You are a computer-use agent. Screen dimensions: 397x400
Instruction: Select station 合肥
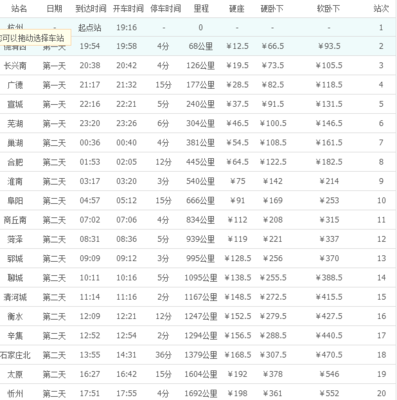pyautogui.click(x=15, y=162)
